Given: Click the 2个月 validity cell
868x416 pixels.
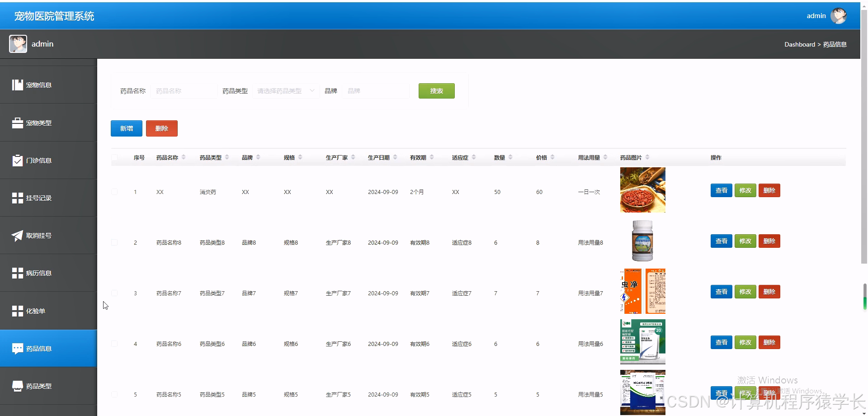Looking at the screenshot, I should pos(417,192).
